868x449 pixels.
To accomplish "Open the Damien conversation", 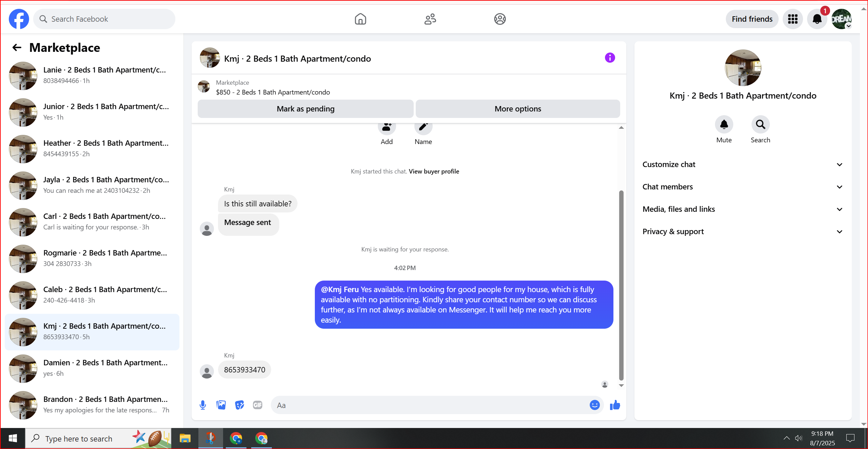I will 92,368.
